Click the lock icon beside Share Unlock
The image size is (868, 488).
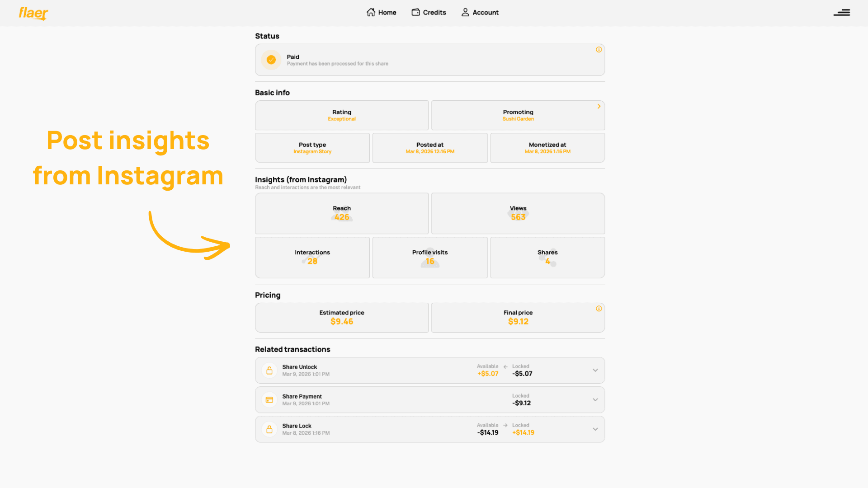(269, 370)
